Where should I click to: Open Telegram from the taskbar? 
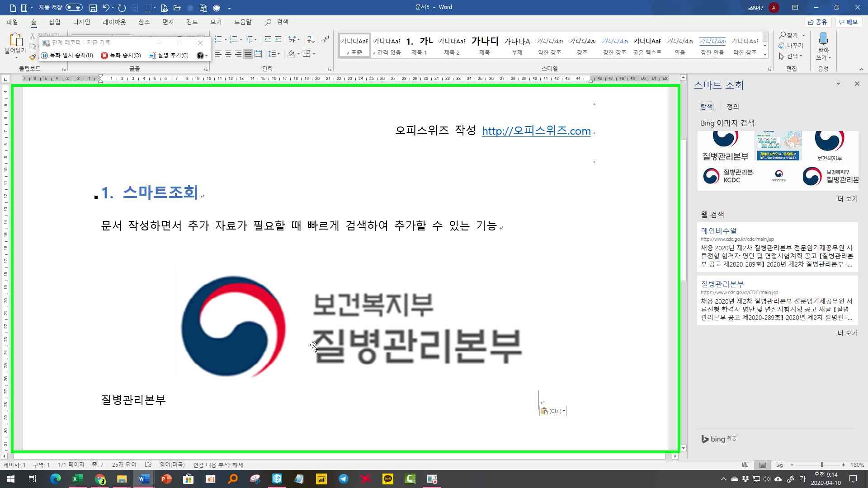(x=343, y=479)
